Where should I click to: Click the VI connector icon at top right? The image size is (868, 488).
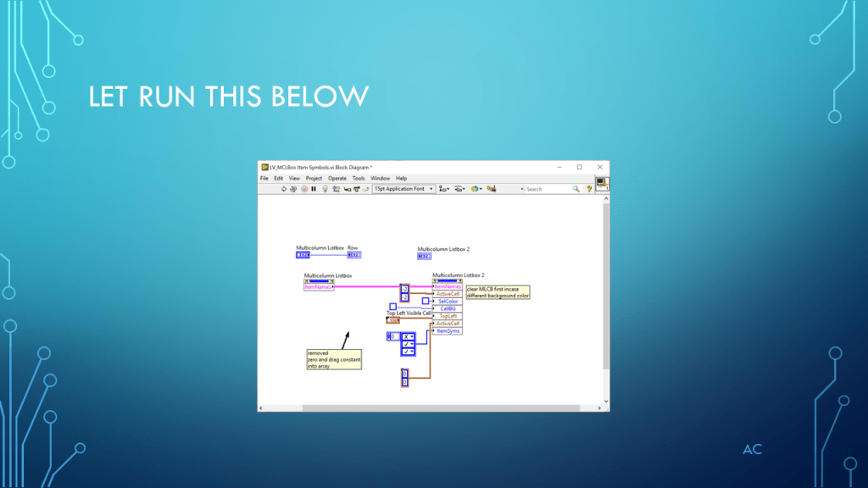[601, 183]
